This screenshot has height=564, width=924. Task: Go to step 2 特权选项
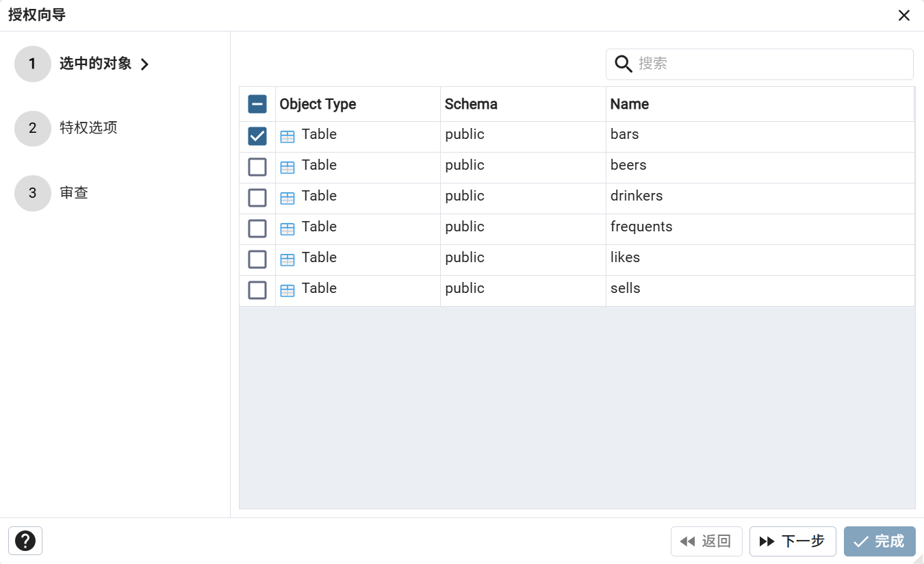click(x=88, y=128)
